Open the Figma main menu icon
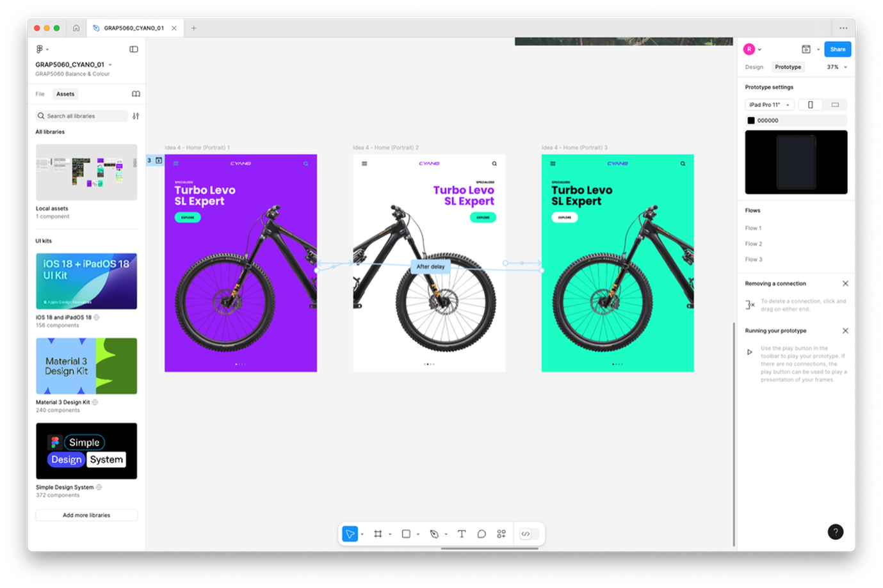The image size is (883, 588). point(40,49)
